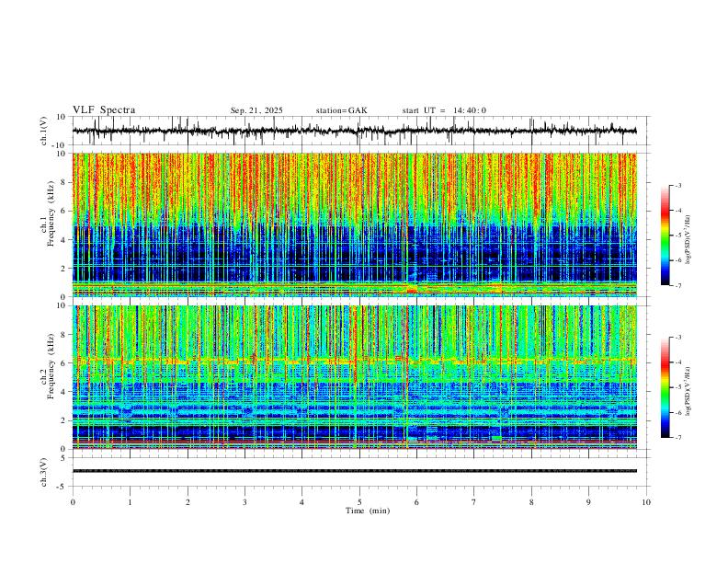This screenshot has width=728, height=563.
Task: Click tick label "0" on the Time axis
Action: point(73,502)
